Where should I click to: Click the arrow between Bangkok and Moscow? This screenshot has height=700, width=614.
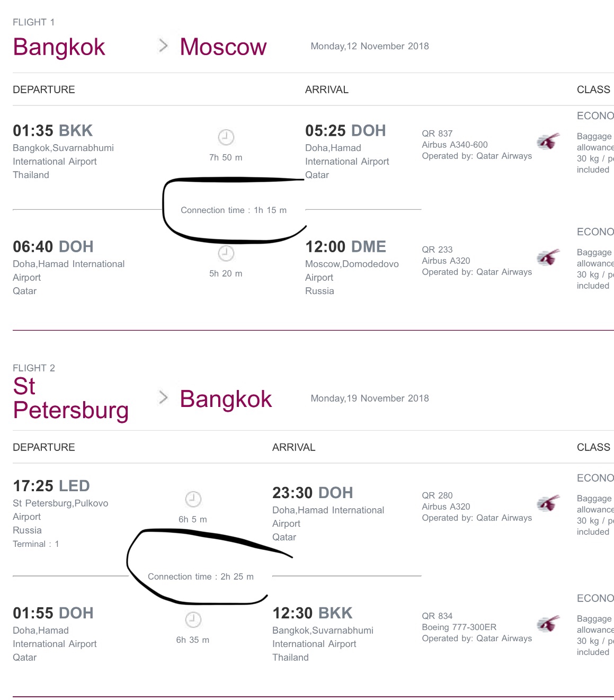pos(163,46)
